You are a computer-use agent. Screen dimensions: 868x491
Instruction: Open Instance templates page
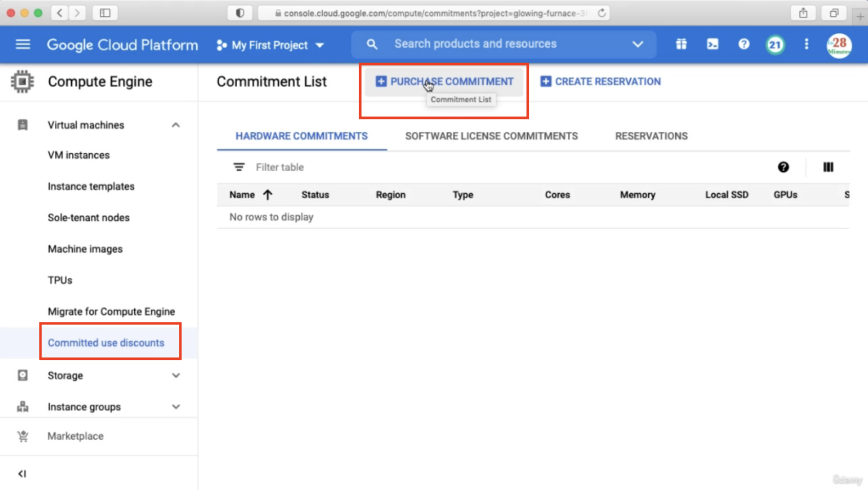pyautogui.click(x=91, y=187)
